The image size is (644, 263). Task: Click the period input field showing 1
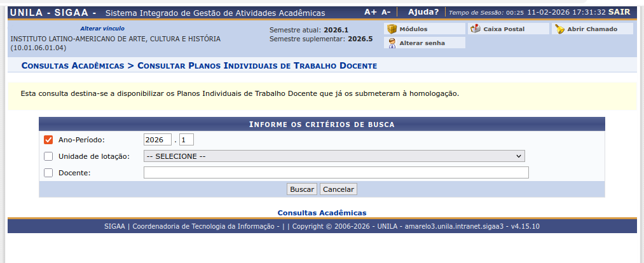pyautogui.click(x=186, y=140)
